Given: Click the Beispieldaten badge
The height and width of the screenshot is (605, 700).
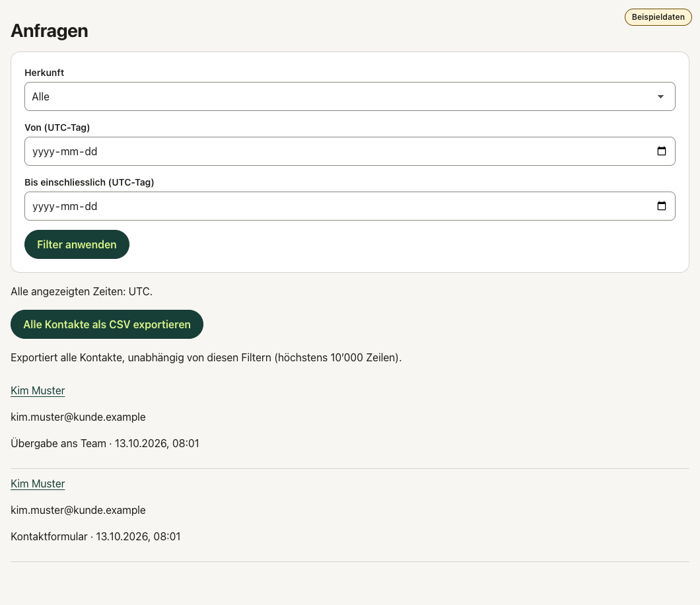Looking at the screenshot, I should [x=658, y=17].
